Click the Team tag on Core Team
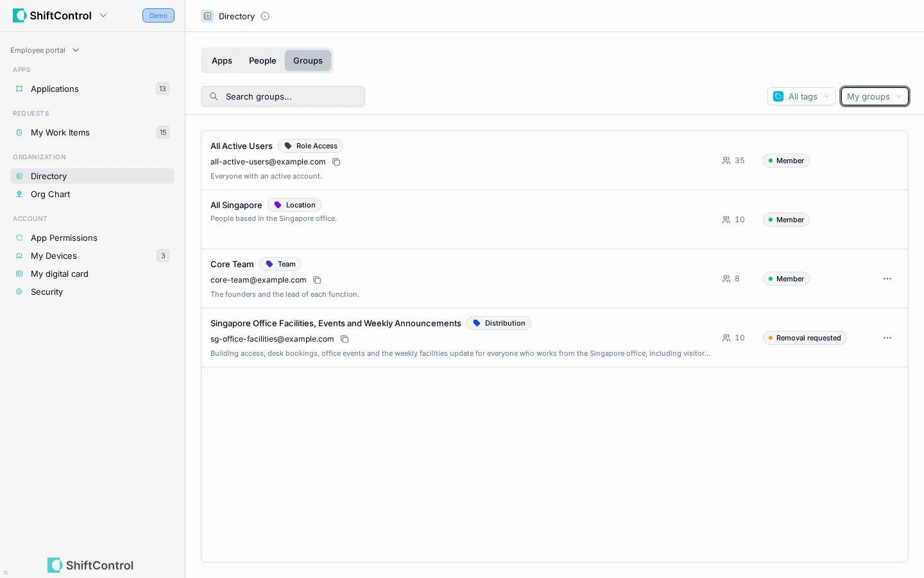 pyautogui.click(x=280, y=264)
